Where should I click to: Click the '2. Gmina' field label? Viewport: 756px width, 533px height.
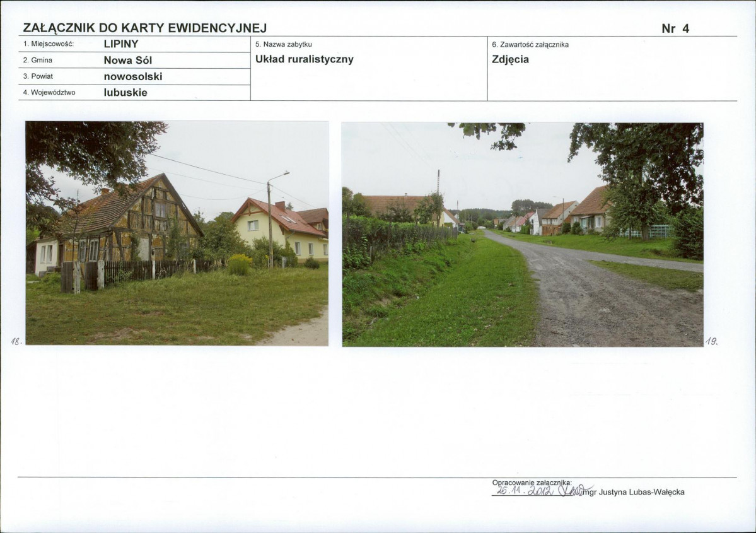click(x=38, y=61)
